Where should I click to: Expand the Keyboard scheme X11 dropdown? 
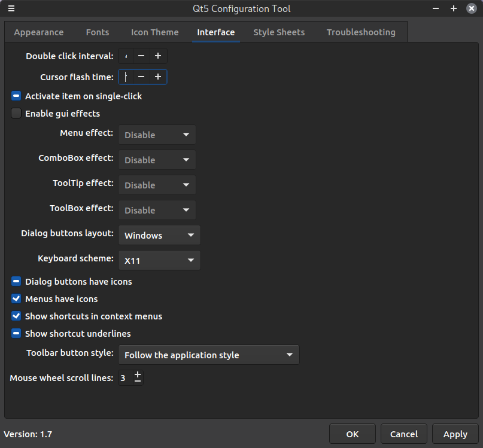(159, 260)
